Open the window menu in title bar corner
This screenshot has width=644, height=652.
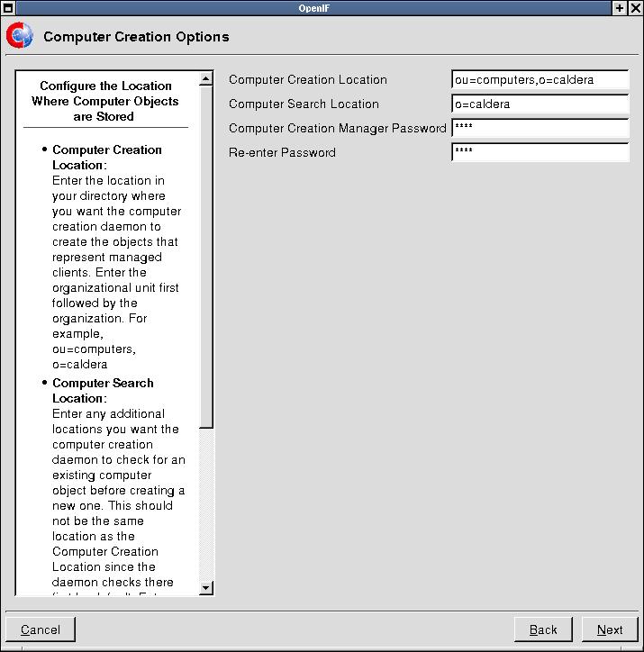tap(8, 7)
